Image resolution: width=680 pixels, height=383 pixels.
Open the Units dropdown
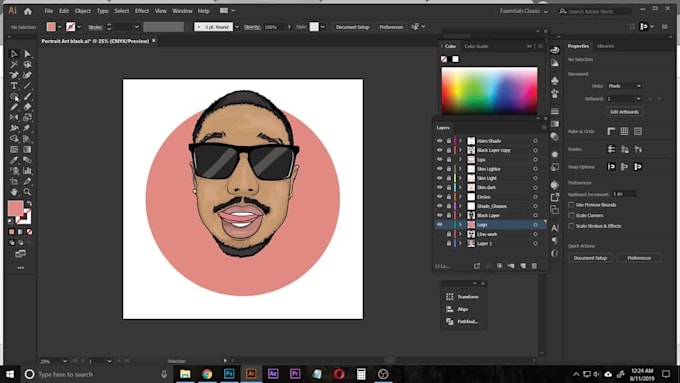(x=624, y=86)
